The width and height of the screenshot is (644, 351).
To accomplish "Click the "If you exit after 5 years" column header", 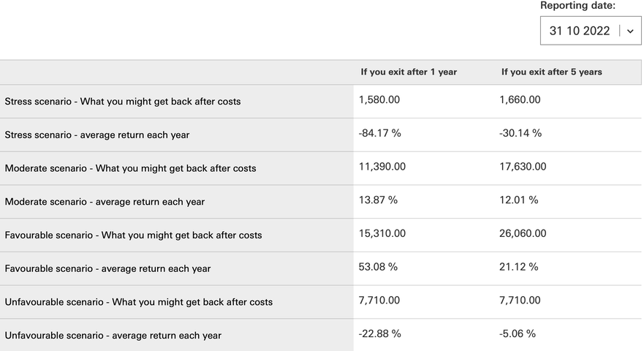I will [x=551, y=72].
